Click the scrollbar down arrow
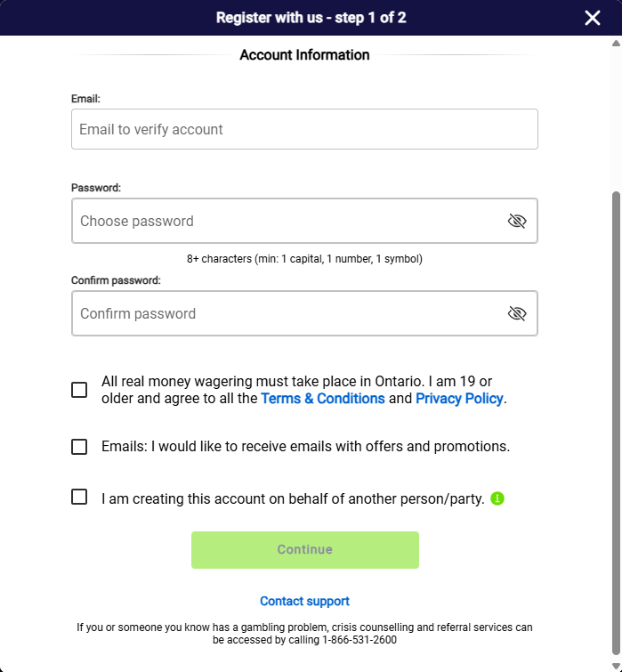622x672 pixels. 616,666
